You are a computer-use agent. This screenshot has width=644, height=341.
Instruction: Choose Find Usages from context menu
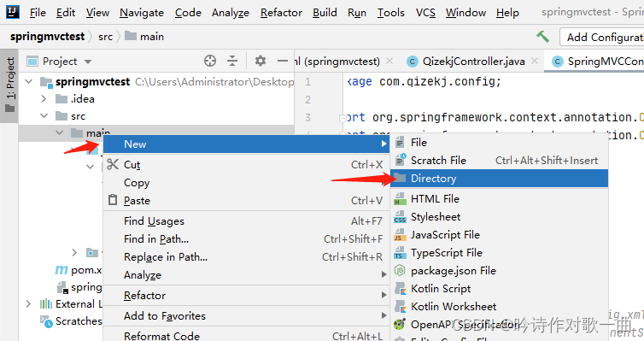coord(246,220)
